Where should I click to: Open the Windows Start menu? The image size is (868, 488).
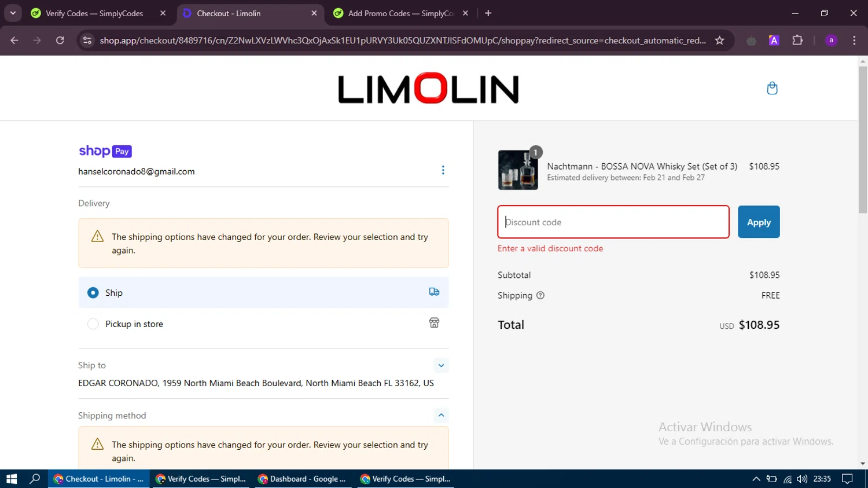pos(12,479)
